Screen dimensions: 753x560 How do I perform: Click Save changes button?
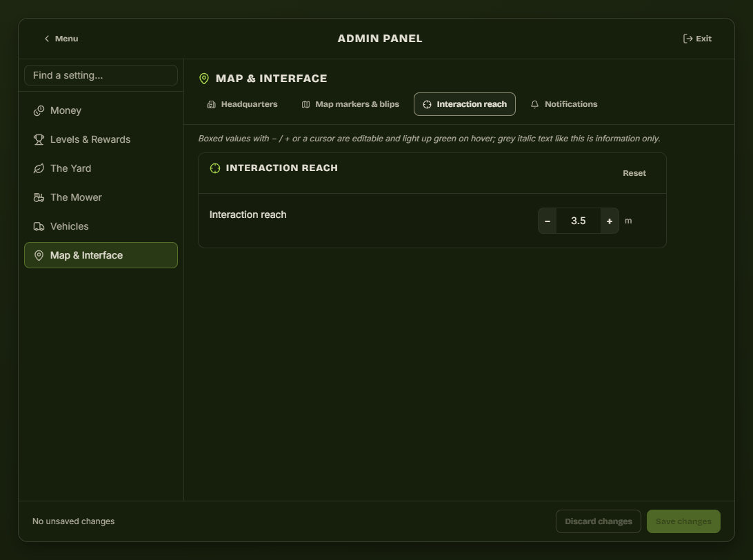pos(683,521)
